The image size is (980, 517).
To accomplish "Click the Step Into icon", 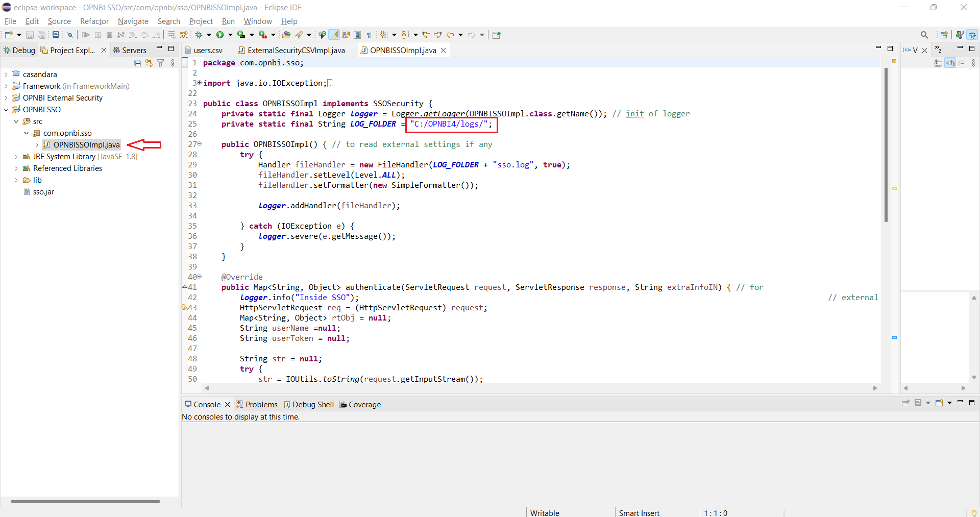I will tap(133, 35).
